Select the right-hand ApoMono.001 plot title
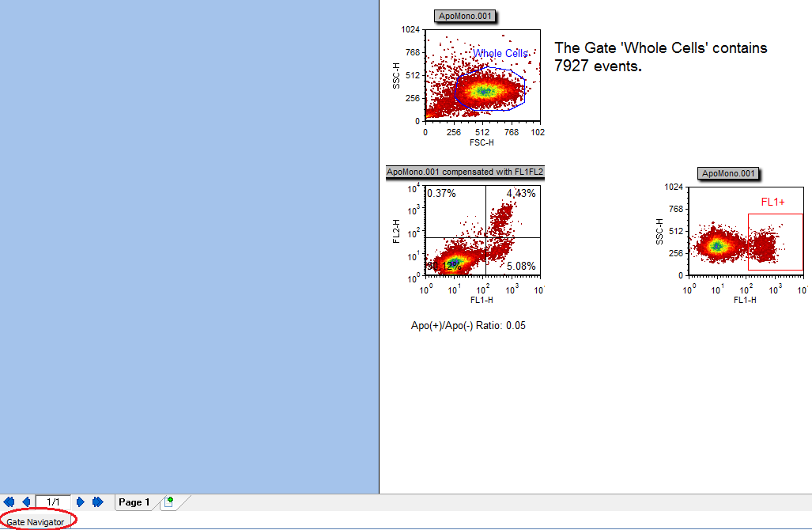The height and width of the screenshot is (530, 812). (x=728, y=173)
